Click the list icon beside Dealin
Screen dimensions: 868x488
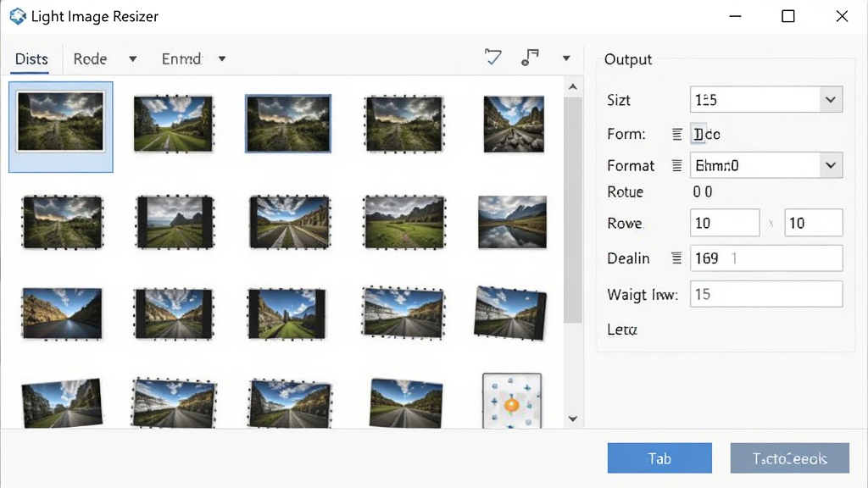click(676, 258)
